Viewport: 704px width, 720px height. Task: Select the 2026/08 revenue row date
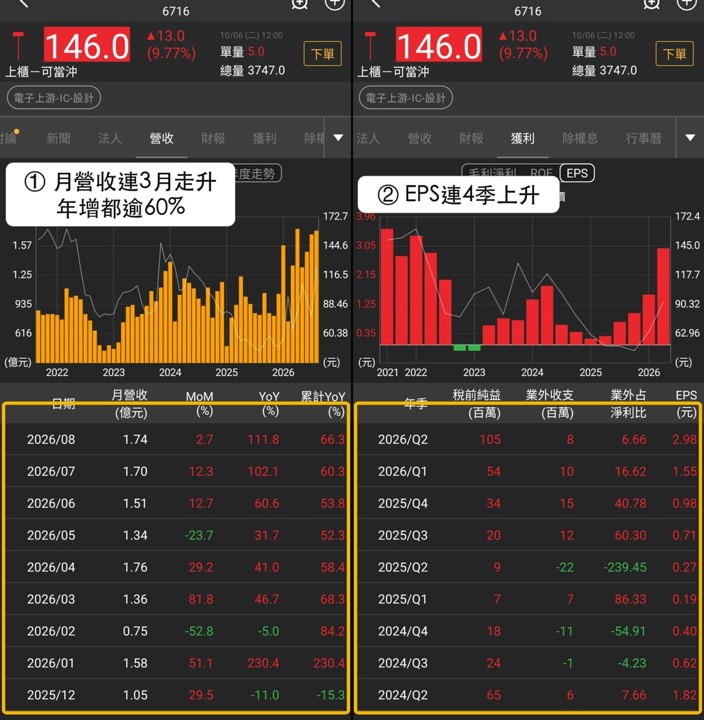pyautogui.click(x=51, y=439)
